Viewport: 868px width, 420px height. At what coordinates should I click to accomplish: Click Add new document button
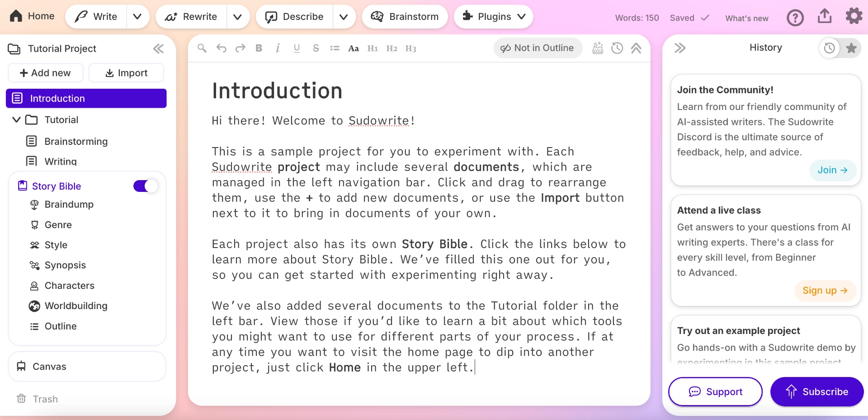pos(46,73)
